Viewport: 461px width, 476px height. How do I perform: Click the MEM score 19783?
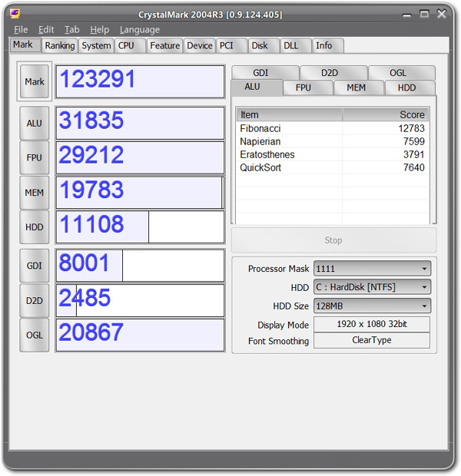140,193
